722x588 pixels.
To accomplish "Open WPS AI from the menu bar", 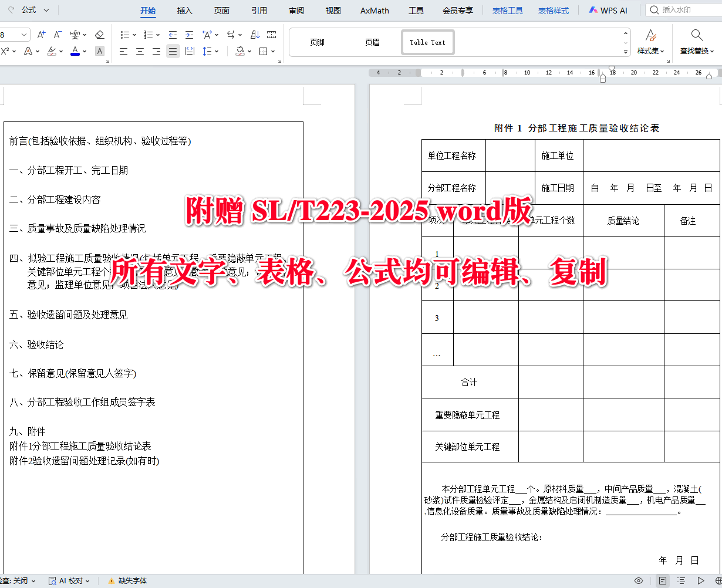I will click(x=608, y=10).
